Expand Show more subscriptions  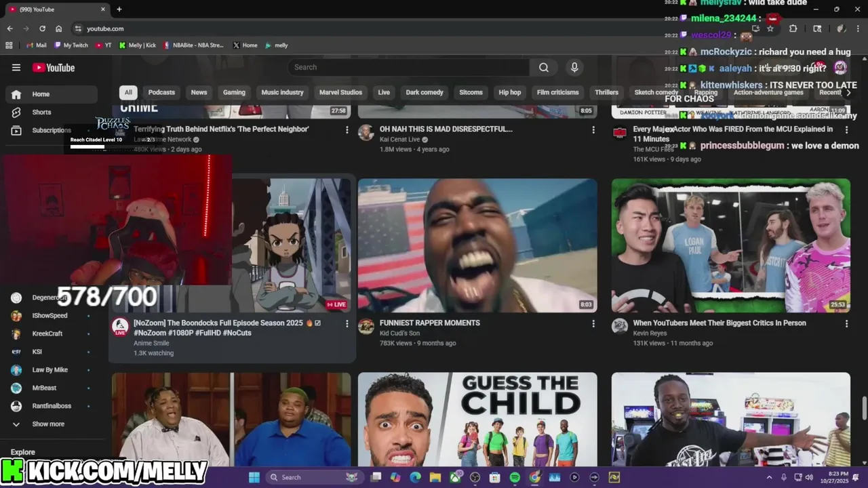click(x=47, y=424)
